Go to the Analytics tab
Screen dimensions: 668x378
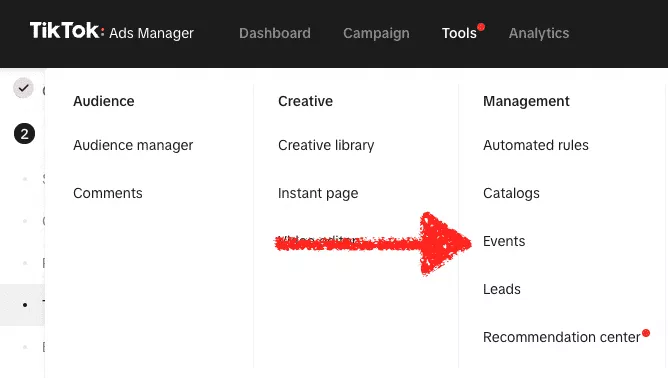click(x=539, y=33)
